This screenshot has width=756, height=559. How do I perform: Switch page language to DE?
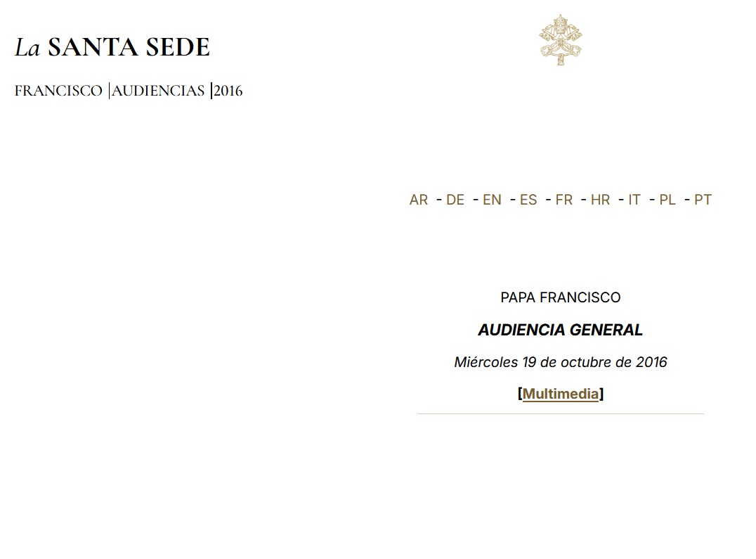coord(455,200)
